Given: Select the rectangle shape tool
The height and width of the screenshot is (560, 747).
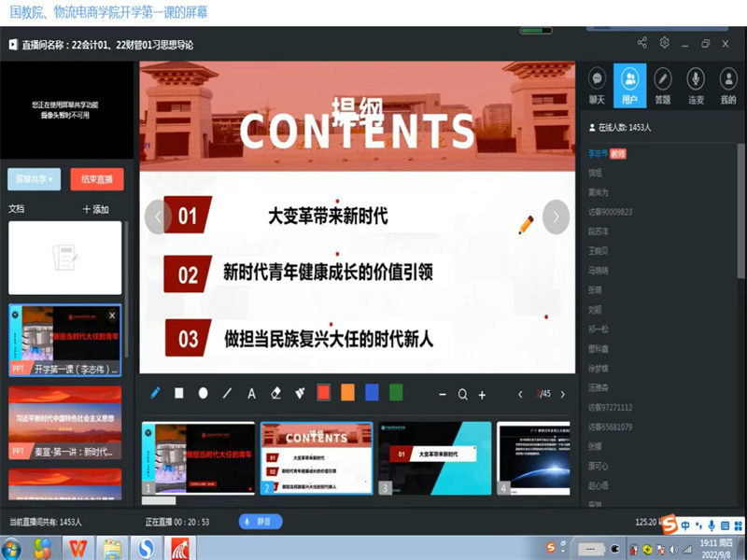Looking at the screenshot, I should point(179,394).
